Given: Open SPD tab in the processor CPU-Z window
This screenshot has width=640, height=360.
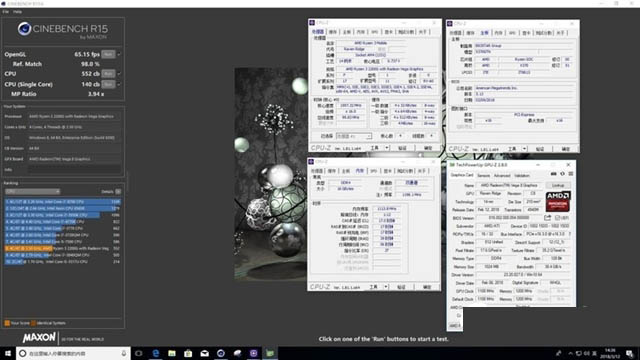Looking at the screenshot, I should tap(375, 32).
